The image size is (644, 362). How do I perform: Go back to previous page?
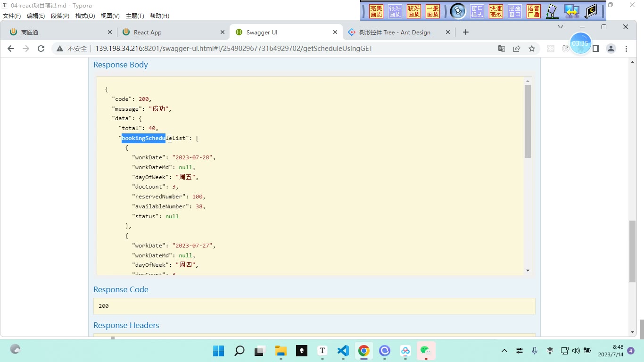tap(11, 49)
